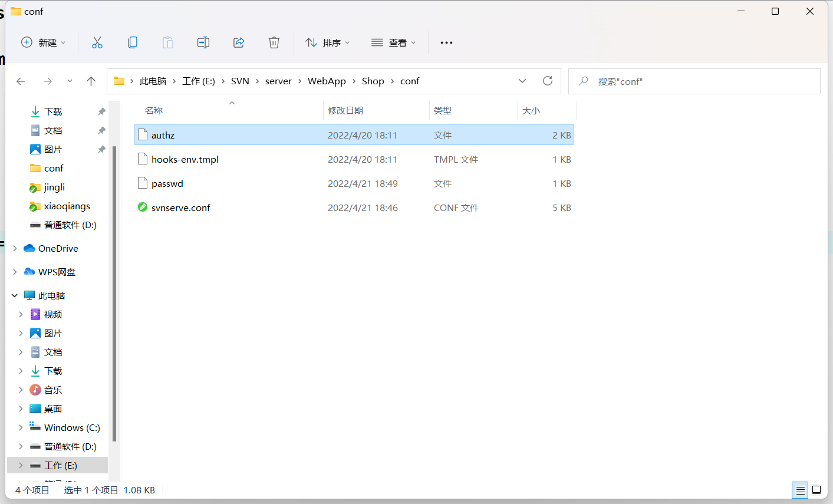This screenshot has height=504, width=833.
Task: Select the svnserve.conf file name
Action: (181, 207)
